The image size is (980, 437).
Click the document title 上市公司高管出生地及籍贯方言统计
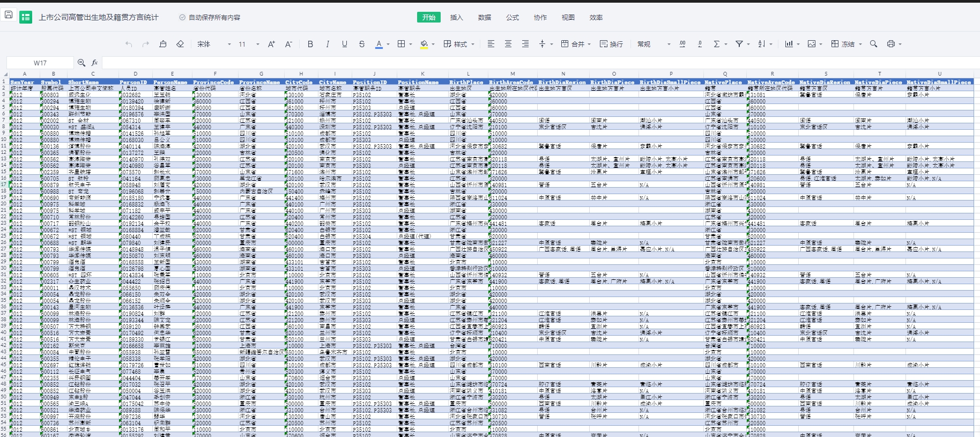pos(99,17)
